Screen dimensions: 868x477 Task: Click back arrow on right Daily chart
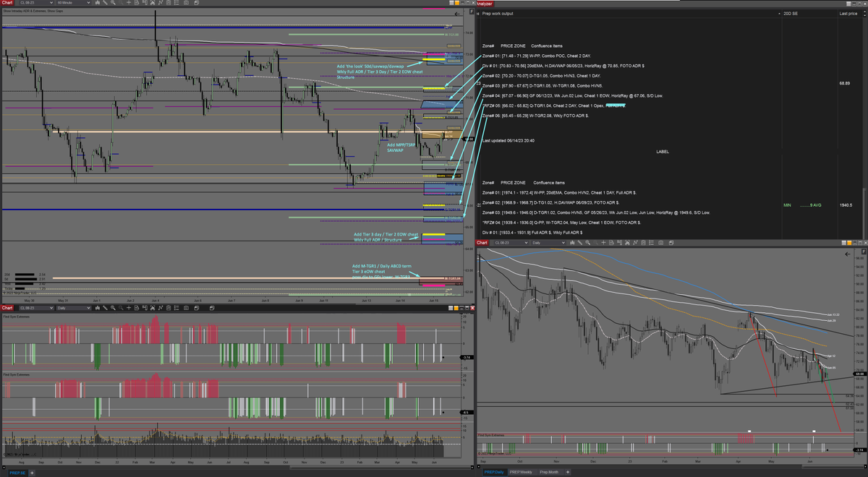click(848, 254)
